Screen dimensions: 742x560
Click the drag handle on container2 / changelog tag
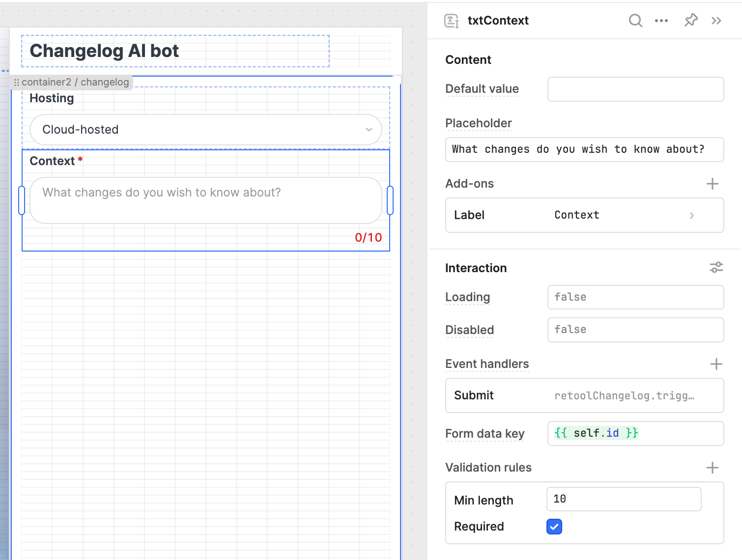pos(17,83)
